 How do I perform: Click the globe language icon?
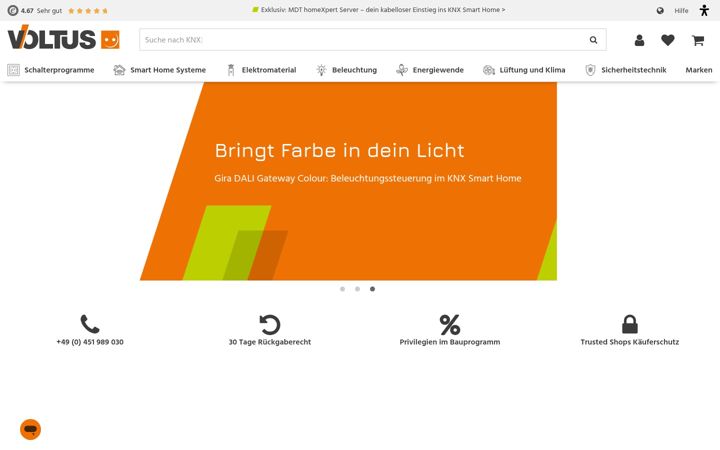(660, 11)
